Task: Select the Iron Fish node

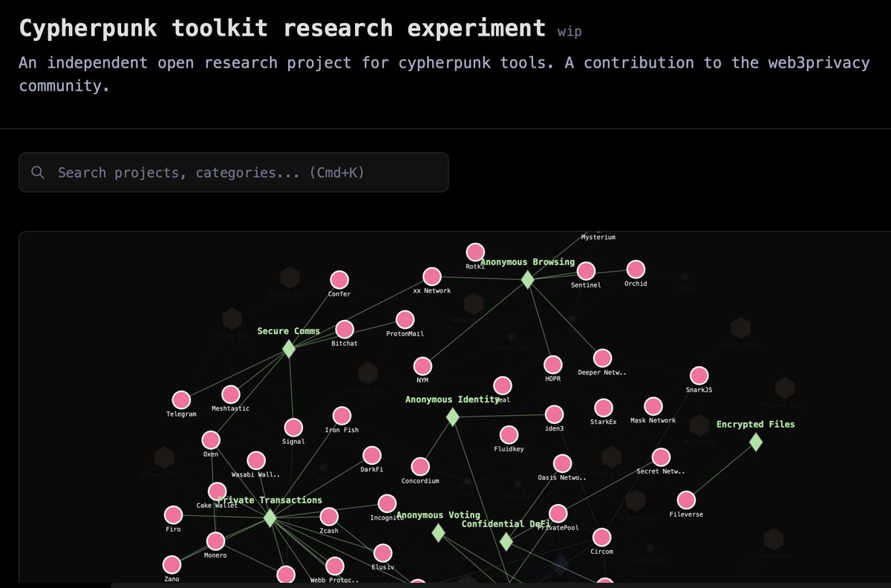Action: [342, 416]
